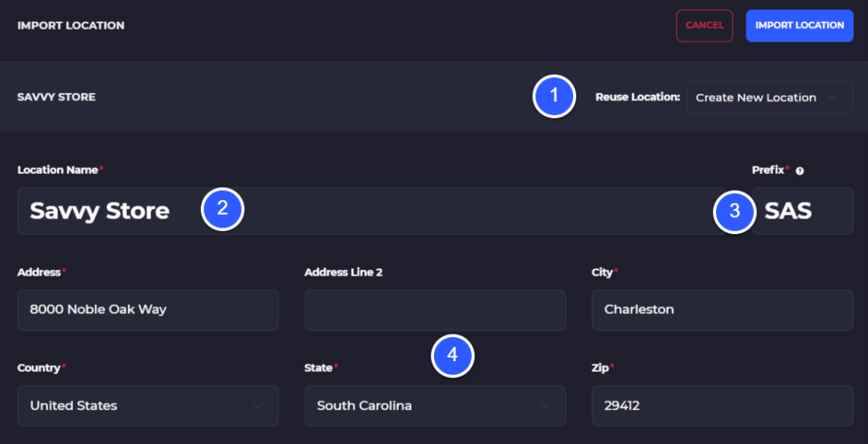This screenshot has width=868, height=444.
Task: Focus the empty Address Line 2 field
Action: tap(435, 310)
